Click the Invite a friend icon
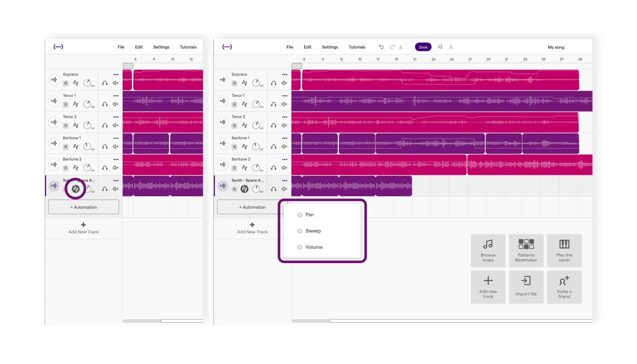637x364 pixels. click(564, 286)
